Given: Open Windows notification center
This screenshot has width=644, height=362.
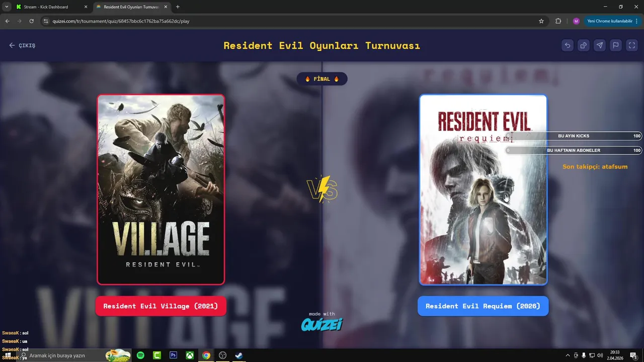Looking at the screenshot, I should pos(634,355).
